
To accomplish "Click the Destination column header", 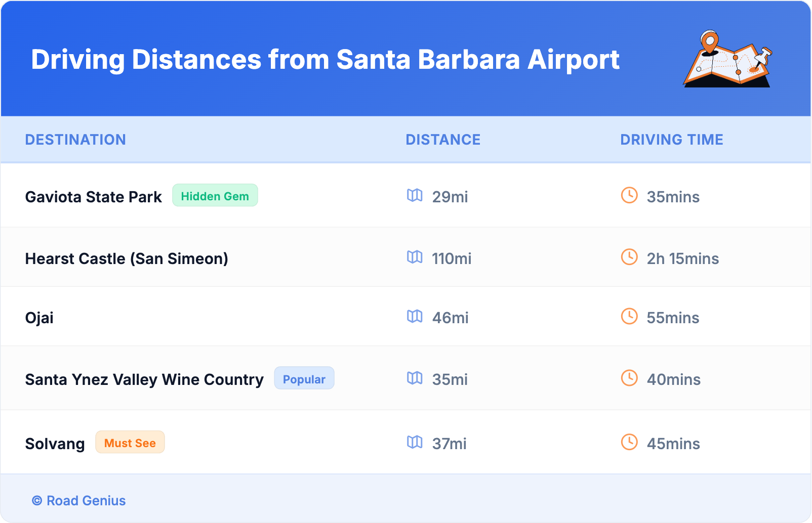I will pyautogui.click(x=75, y=140).
